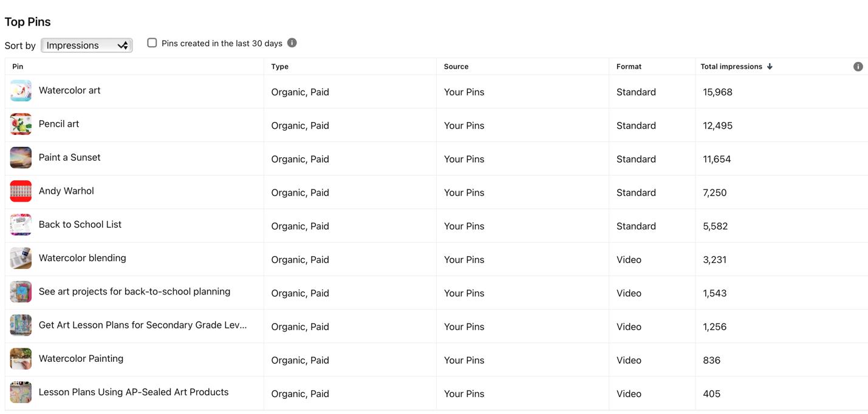868x414 pixels.
Task: Open Lesson Plans Using AP-Sealed Art Products
Action: click(134, 392)
